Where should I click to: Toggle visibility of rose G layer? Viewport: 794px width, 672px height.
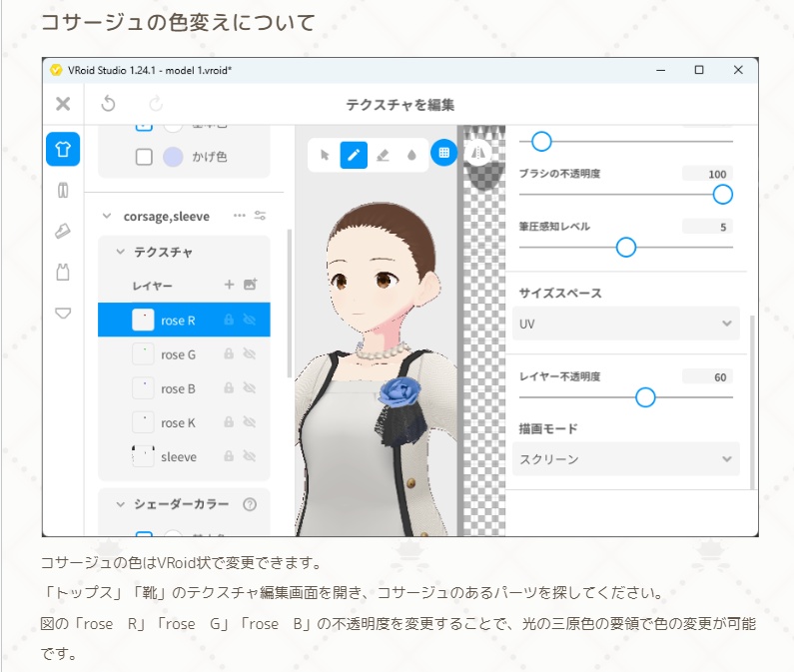(250, 354)
